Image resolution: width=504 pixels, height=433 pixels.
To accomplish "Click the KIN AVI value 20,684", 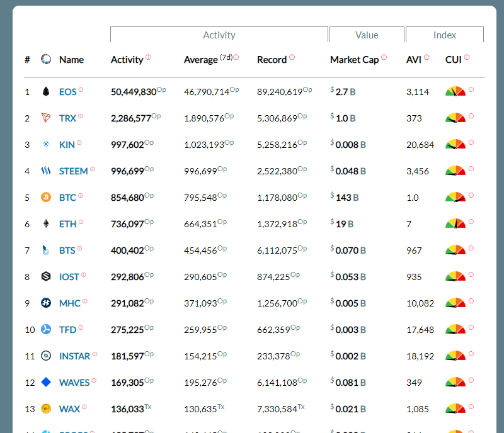I will (x=420, y=145).
